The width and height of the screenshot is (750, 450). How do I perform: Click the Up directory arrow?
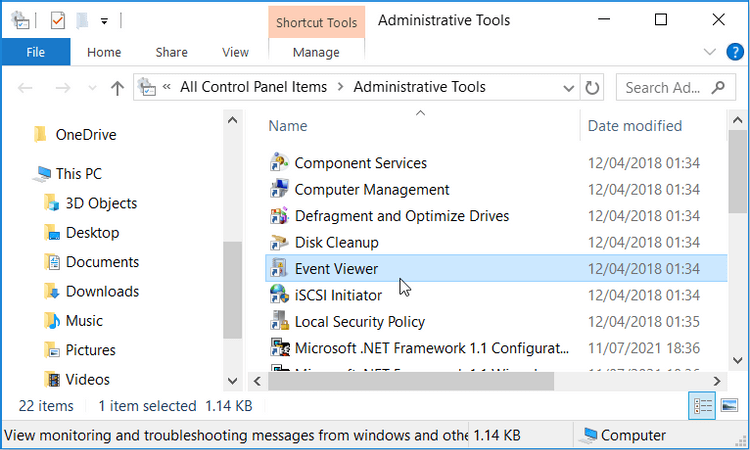[117, 88]
